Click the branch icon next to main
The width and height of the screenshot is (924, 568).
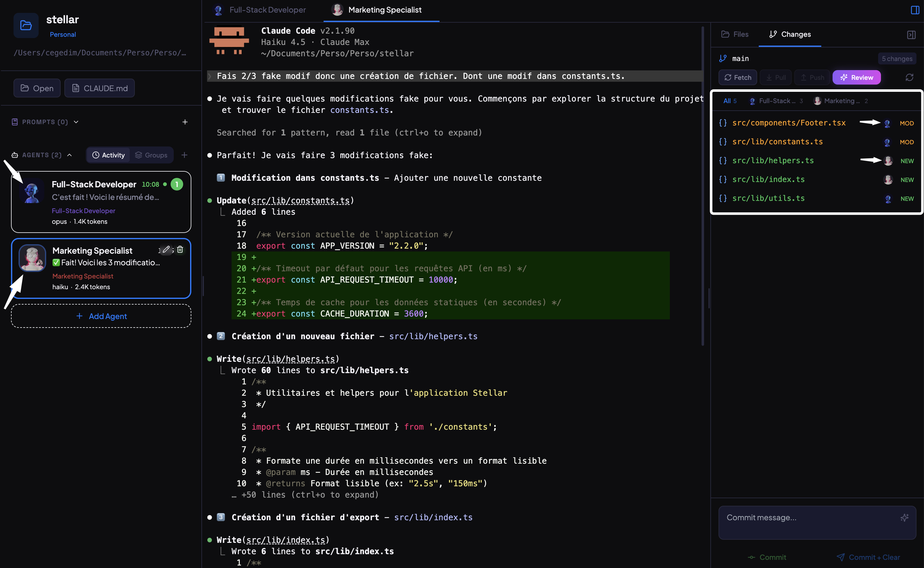tap(723, 58)
